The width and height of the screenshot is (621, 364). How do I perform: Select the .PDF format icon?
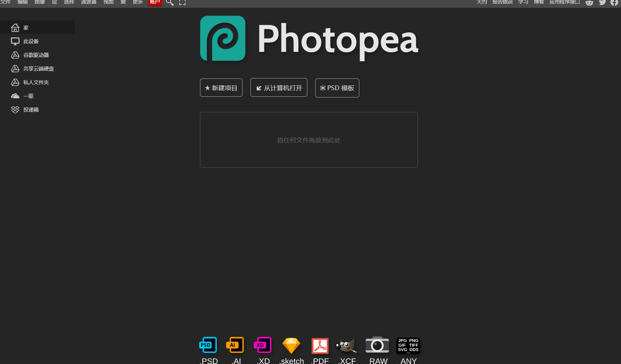[x=320, y=346]
